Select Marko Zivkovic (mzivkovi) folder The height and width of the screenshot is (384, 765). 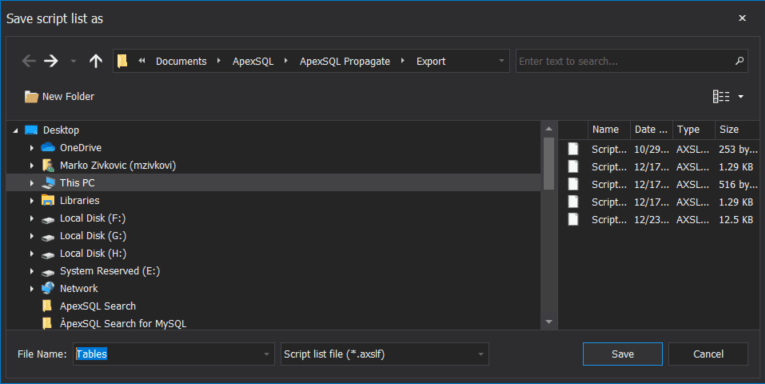[x=118, y=165]
